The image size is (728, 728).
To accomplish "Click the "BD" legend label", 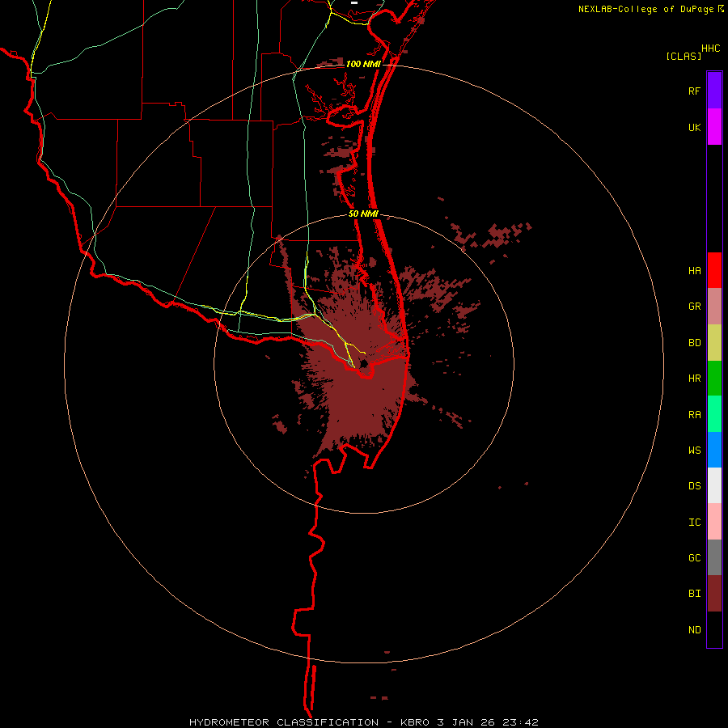I will coord(694,343).
